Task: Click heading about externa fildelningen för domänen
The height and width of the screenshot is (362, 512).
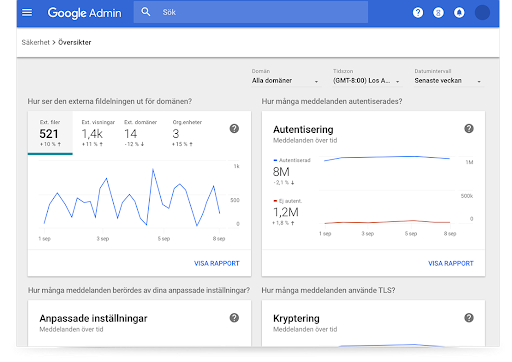Action: (110, 101)
